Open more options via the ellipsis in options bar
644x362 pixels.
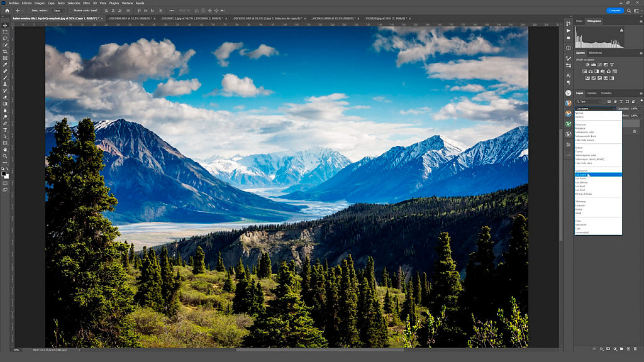171,10
